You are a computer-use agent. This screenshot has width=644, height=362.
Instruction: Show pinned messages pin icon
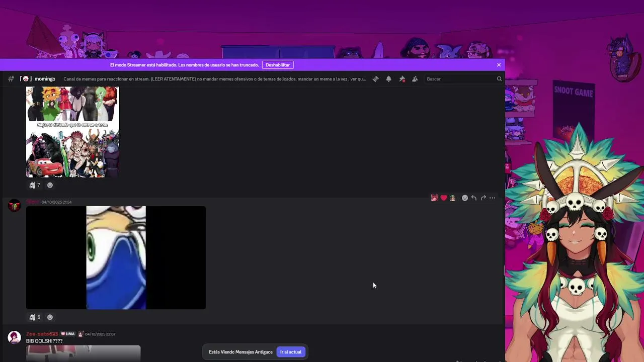point(401,79)
